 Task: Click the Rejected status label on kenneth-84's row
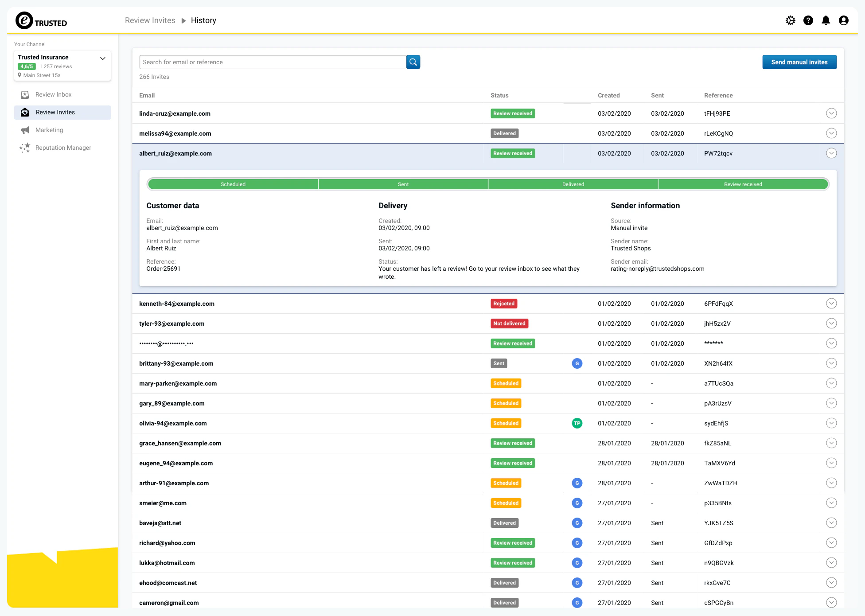503,304
